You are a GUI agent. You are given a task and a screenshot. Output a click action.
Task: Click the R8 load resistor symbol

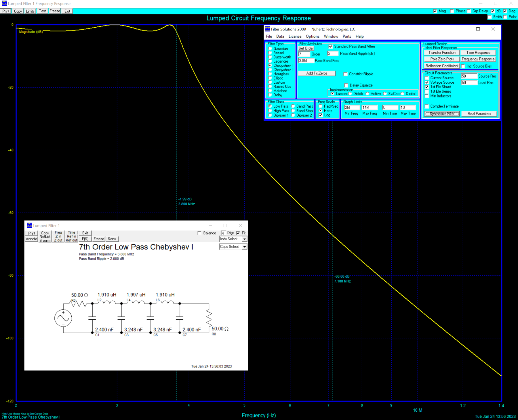pos(209,318)
